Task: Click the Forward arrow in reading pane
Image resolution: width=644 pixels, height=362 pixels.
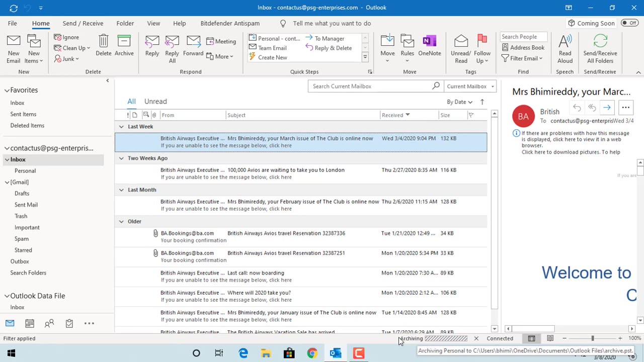Action: [607, 107]
